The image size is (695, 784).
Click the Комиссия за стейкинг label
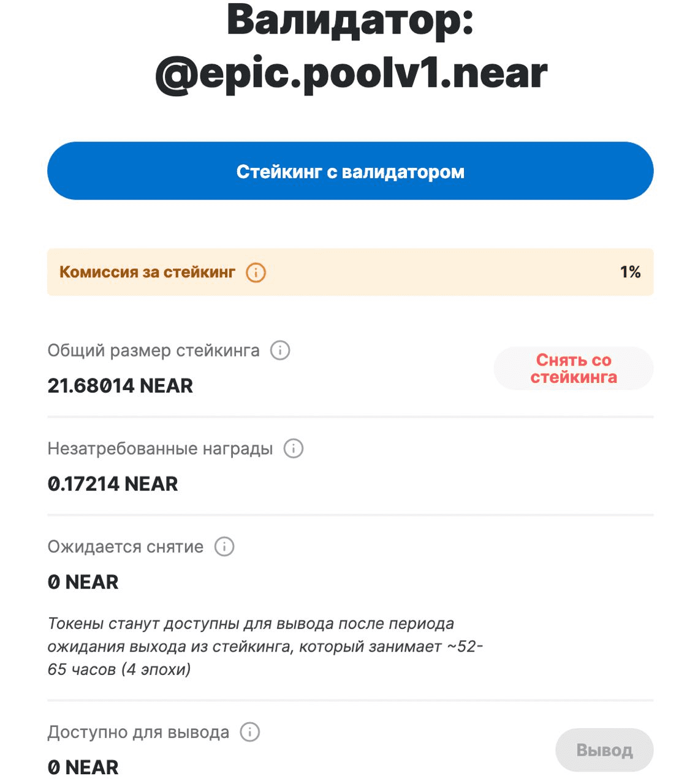[147, 273]
